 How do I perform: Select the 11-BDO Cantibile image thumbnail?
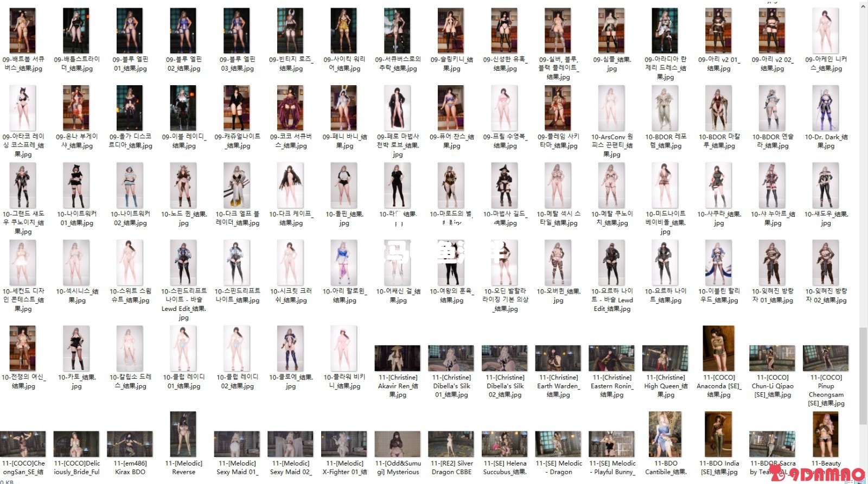tap(665, 434)
